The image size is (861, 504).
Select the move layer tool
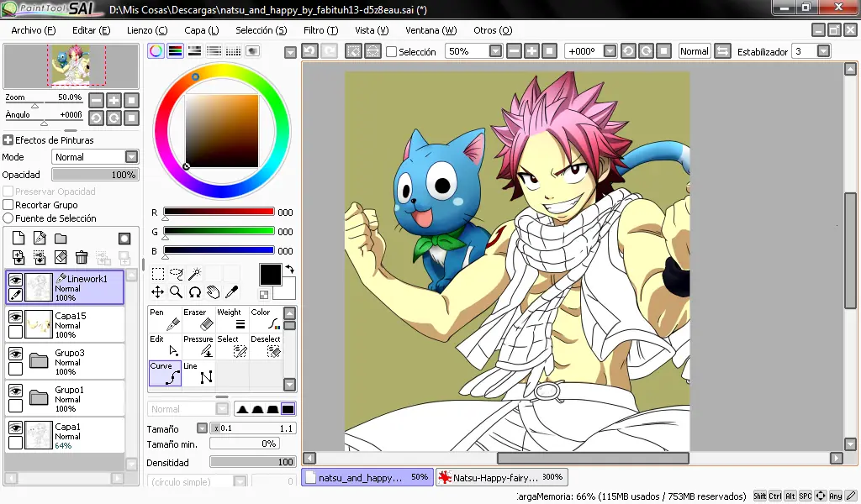(x=157, y=291)
